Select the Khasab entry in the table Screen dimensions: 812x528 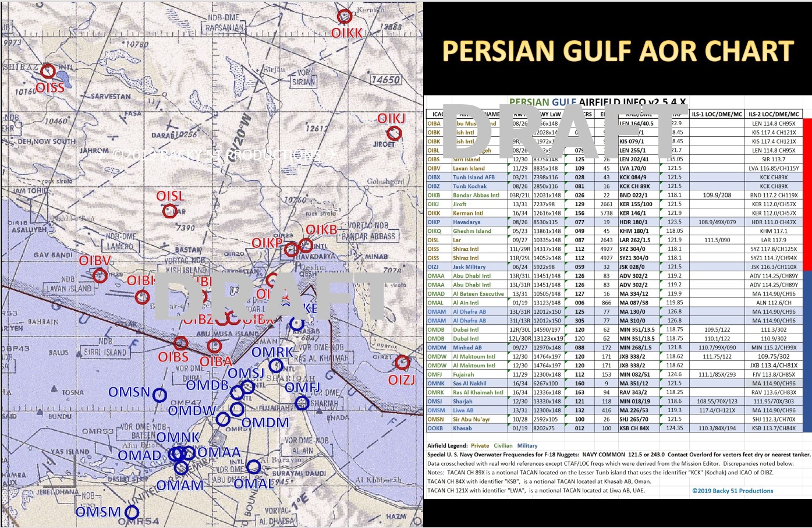(x=462, y=428)
